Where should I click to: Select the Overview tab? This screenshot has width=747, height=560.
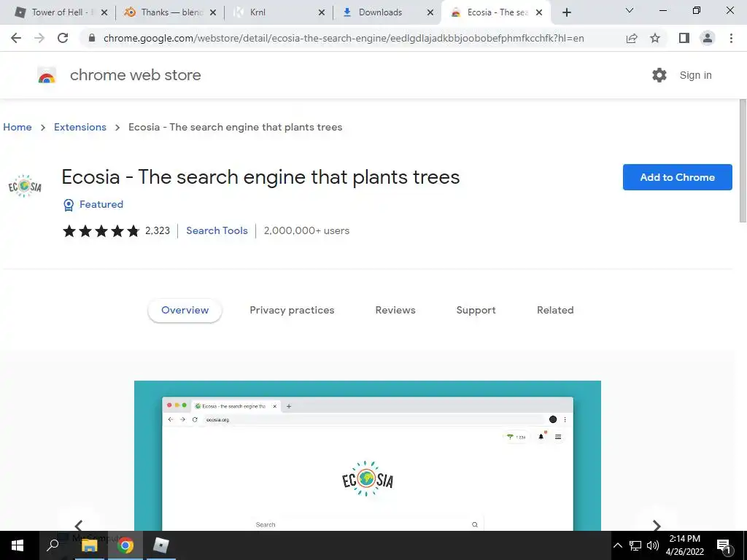pyautogui.click(x=185, y=310)
